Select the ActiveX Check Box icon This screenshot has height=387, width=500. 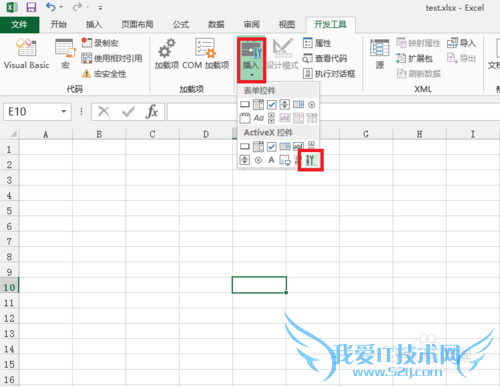pyautogui.click(x=272, y=146)
